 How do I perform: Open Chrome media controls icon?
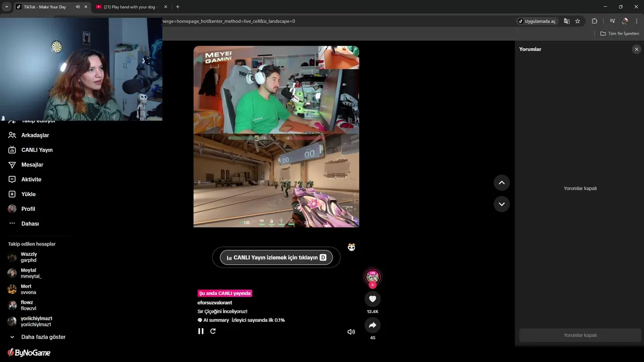[612, 21]
